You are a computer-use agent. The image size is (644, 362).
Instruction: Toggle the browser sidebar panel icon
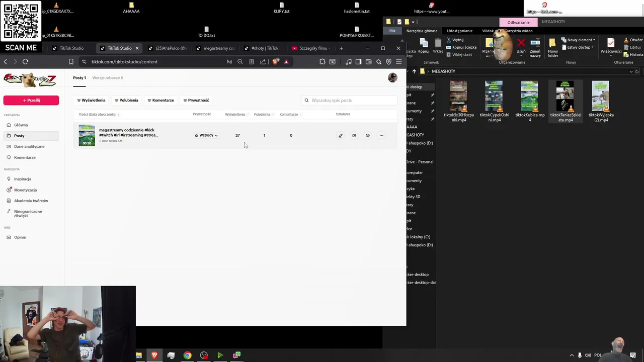coord(358,61)
